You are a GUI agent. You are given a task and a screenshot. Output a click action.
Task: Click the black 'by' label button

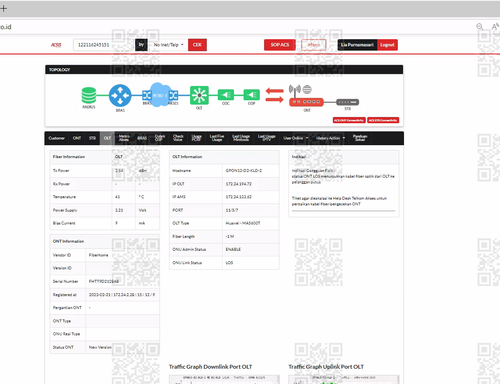(x=141, y=45)
